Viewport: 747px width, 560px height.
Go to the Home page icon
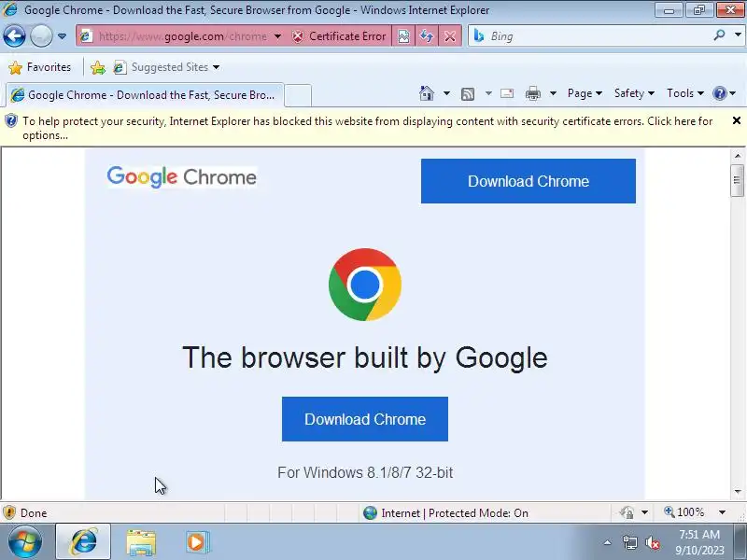coord(427,93)
